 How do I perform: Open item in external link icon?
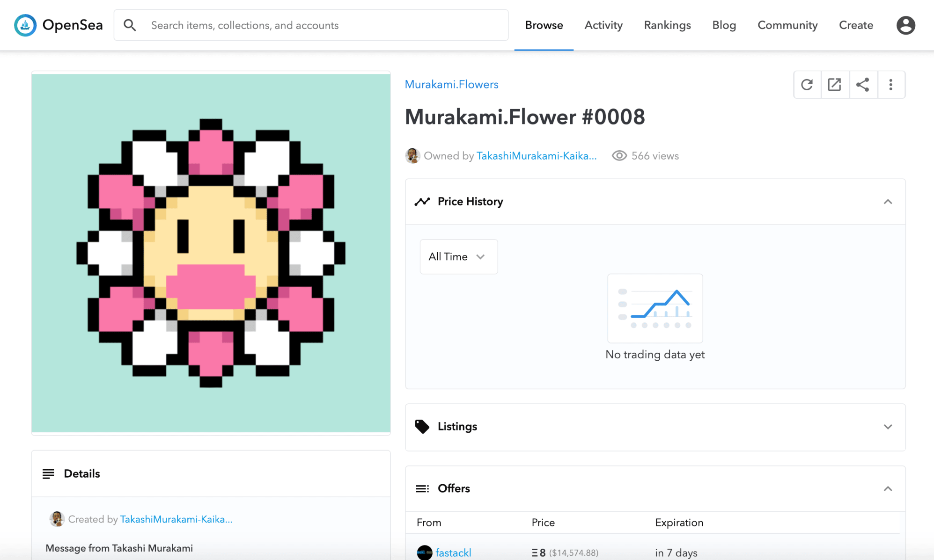pos(834,85)
